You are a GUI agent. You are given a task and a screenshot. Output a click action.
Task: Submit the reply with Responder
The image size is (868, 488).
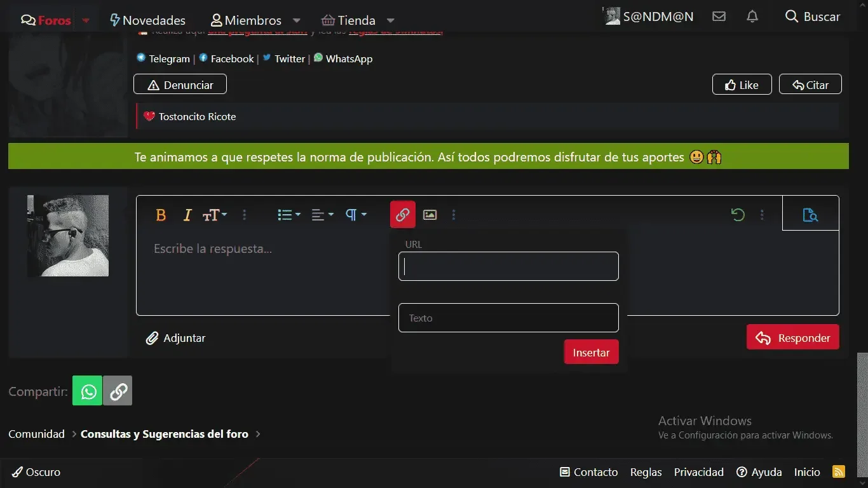[792, 337]
